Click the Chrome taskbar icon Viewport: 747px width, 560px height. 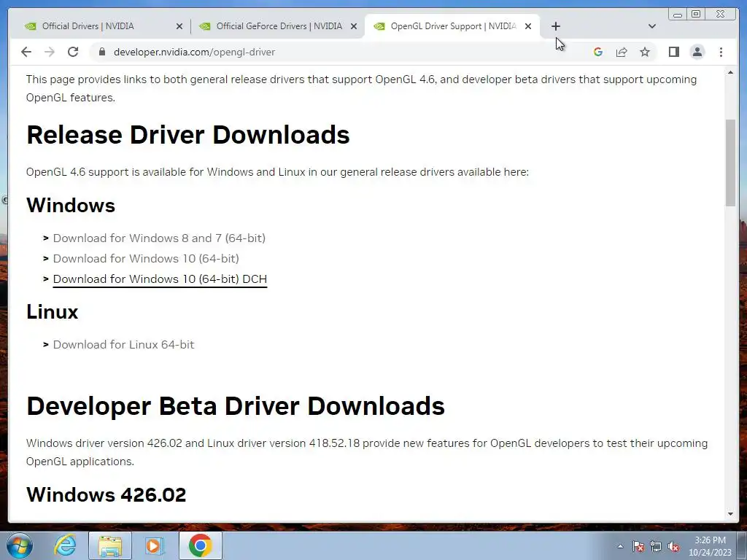point(200,545)
